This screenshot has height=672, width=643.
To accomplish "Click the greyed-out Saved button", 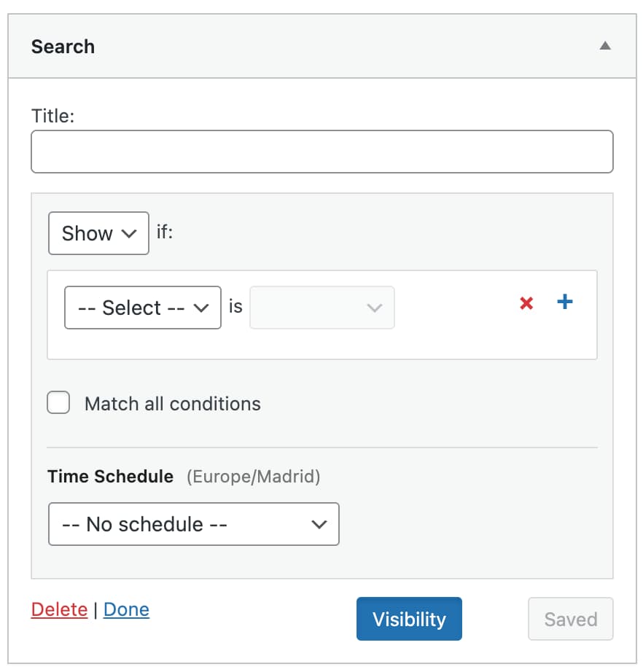I will pos(570,619).
